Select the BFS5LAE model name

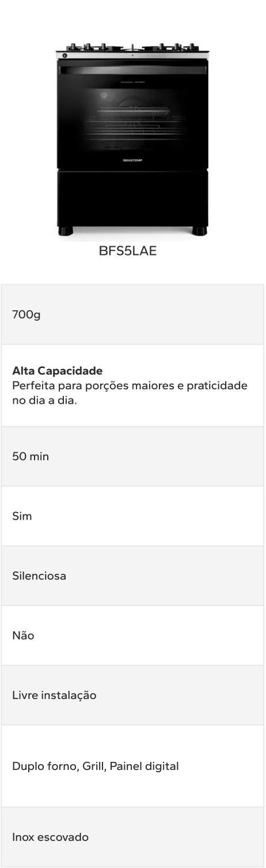128,251
